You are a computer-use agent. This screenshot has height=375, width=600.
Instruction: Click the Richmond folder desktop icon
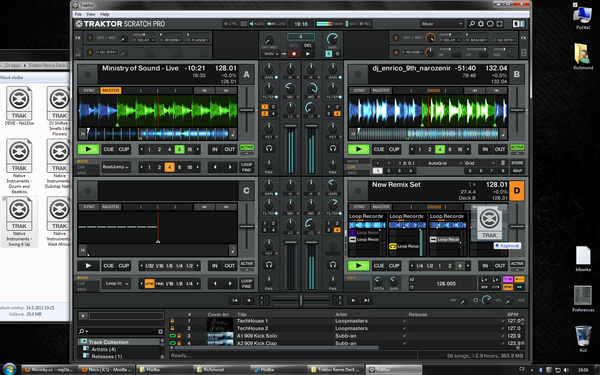583,56
